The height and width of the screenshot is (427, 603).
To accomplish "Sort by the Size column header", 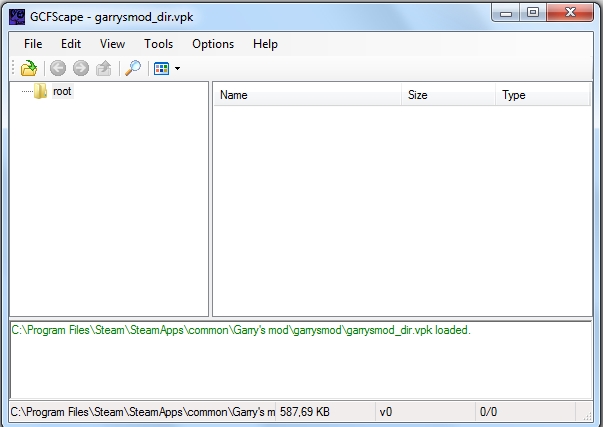I will tap(448, 95).
